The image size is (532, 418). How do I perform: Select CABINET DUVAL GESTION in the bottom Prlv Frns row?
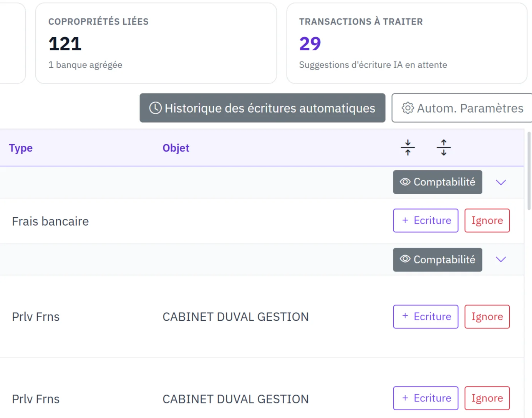(235, 399)
